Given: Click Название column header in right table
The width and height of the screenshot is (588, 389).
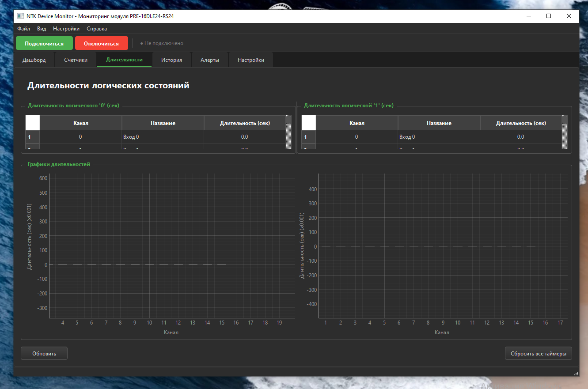Looking at the screenshot, I should (x=439, y=123).
